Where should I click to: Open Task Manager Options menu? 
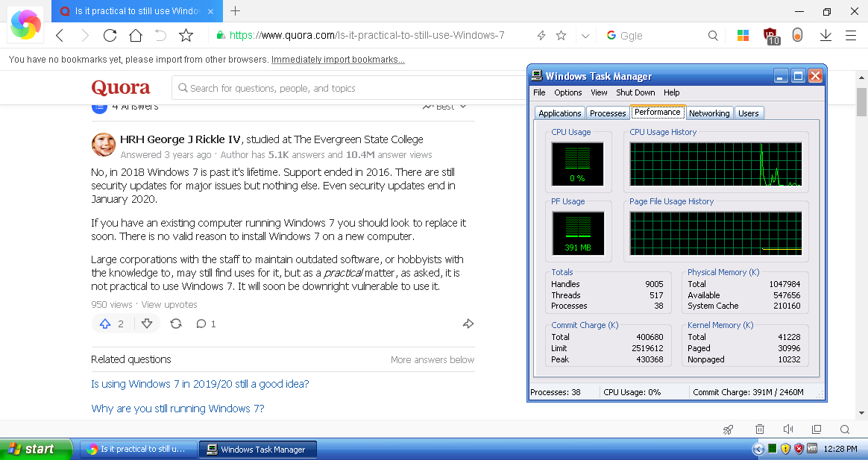coord(568,92)
